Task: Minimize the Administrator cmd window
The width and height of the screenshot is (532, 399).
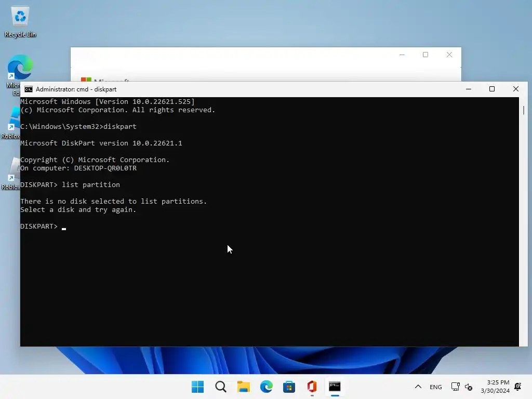Action: pos(469,89)
